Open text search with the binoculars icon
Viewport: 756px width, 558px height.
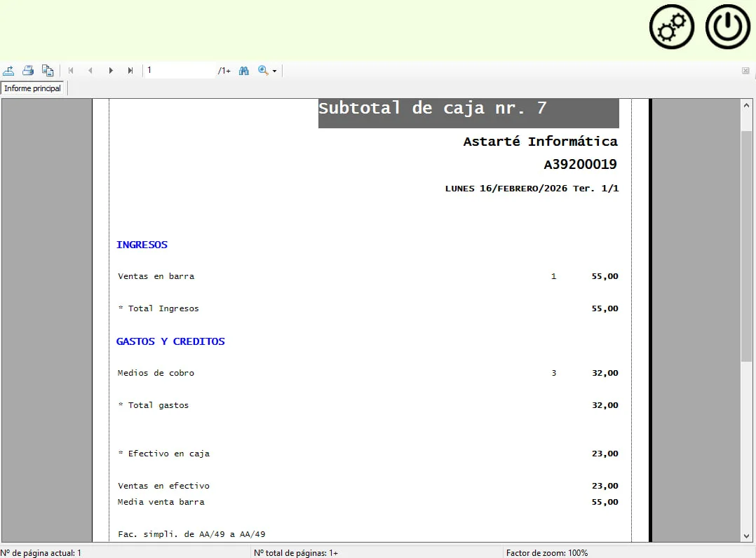(243, 70)
